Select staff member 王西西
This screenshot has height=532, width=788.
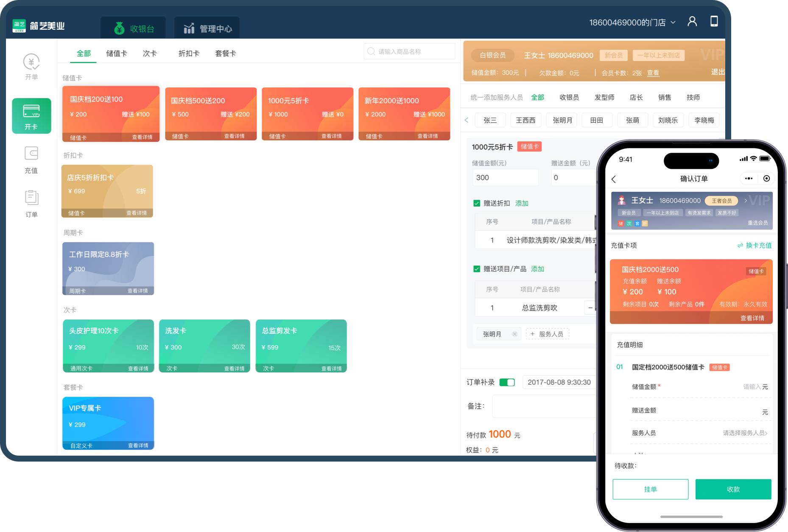click(525, 120)
